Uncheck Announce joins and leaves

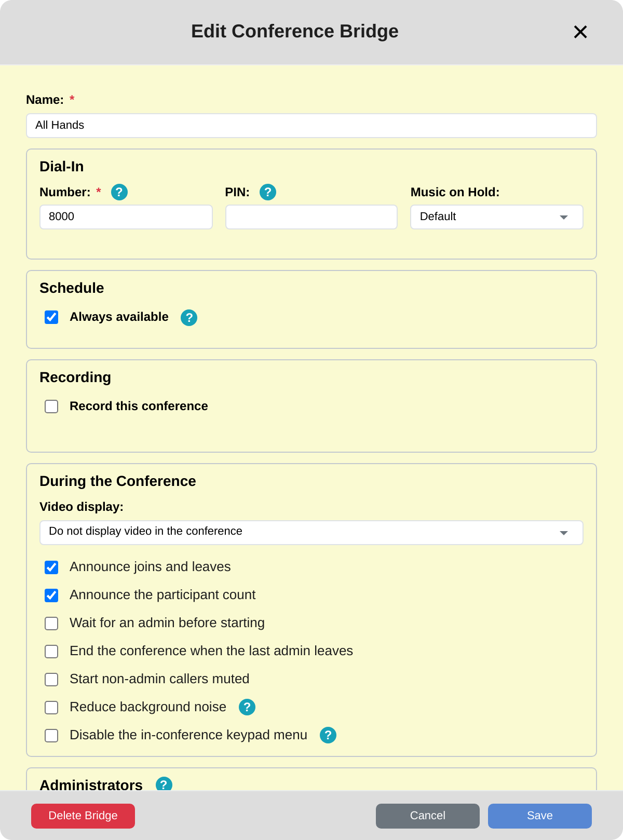coord(51,567)
